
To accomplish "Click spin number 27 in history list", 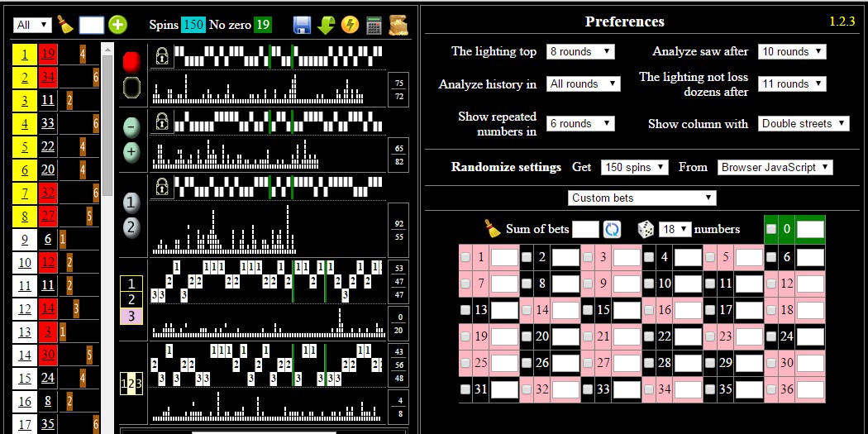I will tap(48, 216).
